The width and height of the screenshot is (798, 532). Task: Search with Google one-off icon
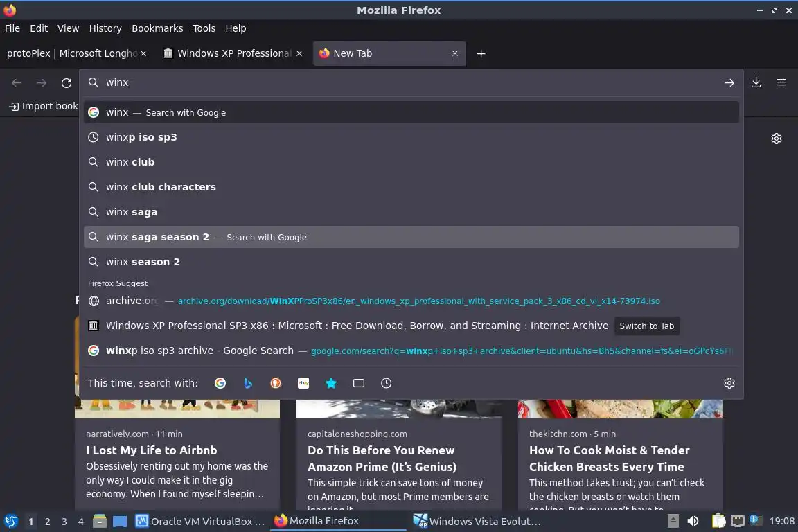(x=220, y=383)
